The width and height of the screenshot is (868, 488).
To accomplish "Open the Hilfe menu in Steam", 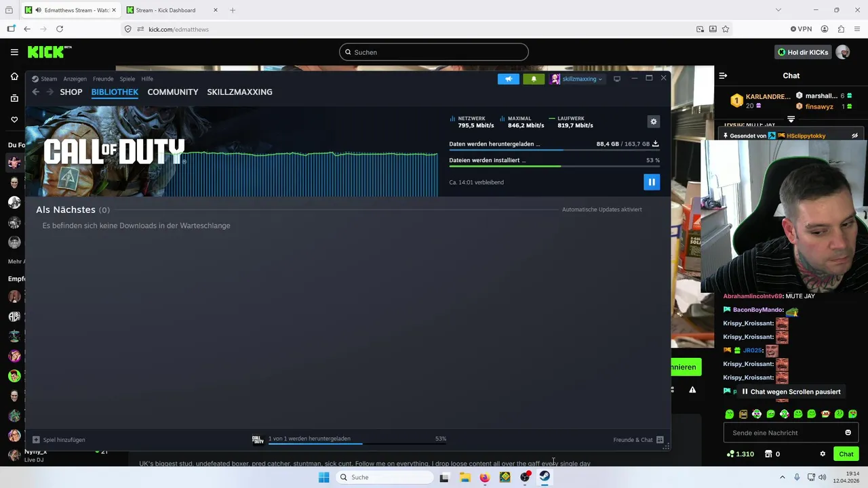I will point(147,79).
